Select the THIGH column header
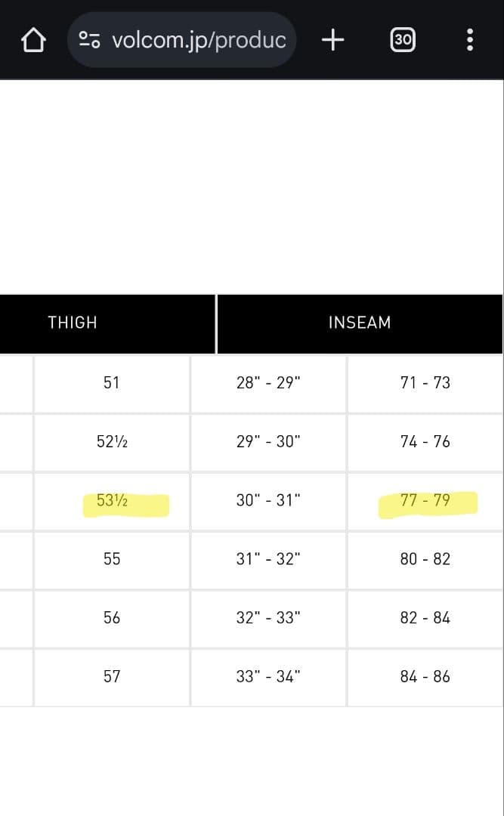Image resolution: width=504 pixels, height=816 pixels. [x=73, y=323]
